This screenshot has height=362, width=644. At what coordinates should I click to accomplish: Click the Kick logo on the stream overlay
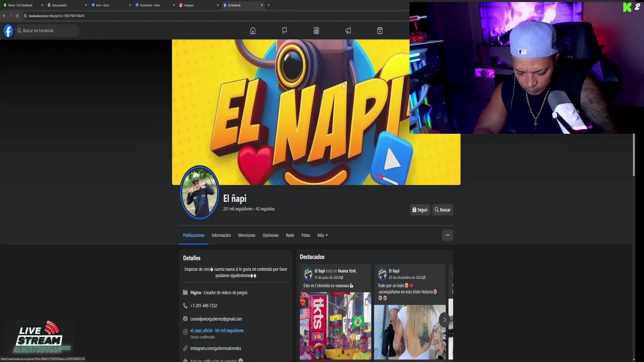(627, 7)
